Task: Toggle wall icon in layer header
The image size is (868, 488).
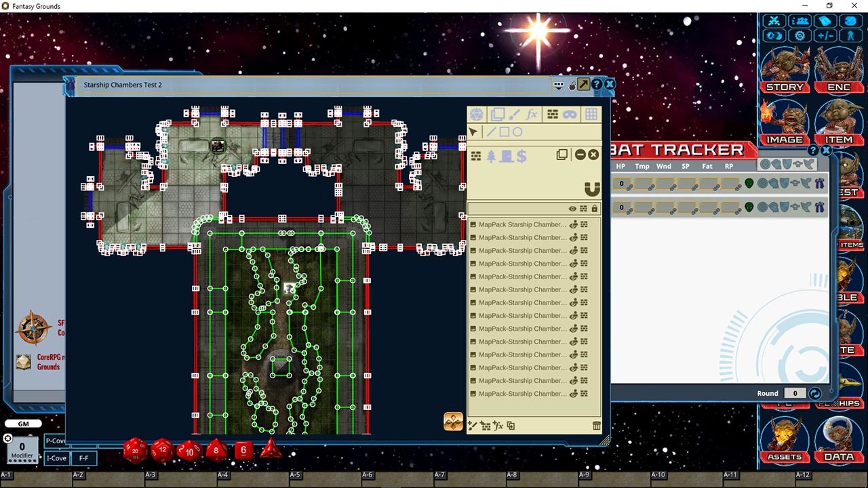Action: [x=583, y=209]
